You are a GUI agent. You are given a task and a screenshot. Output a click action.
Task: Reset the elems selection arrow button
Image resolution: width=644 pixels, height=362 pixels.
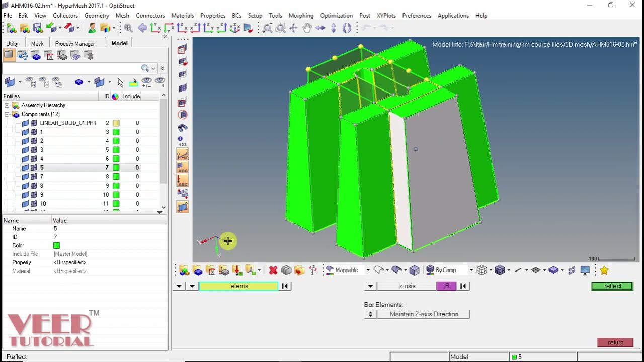(285, 286)
